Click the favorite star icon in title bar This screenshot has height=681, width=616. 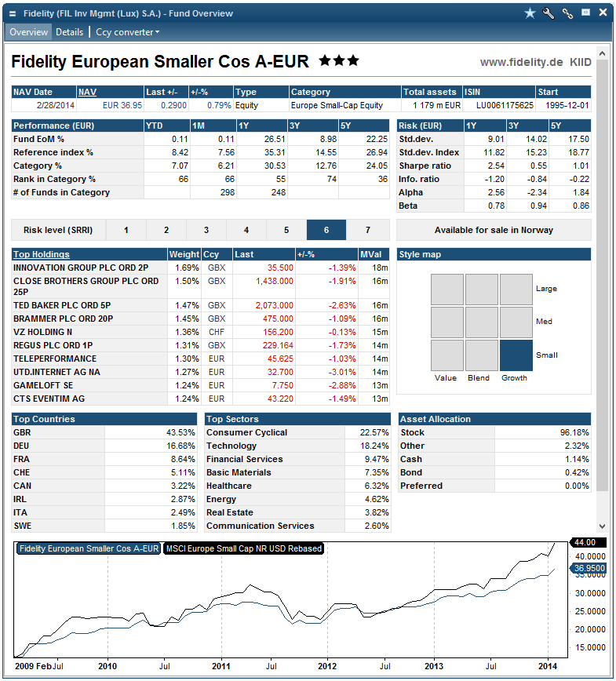coord(530,13)
